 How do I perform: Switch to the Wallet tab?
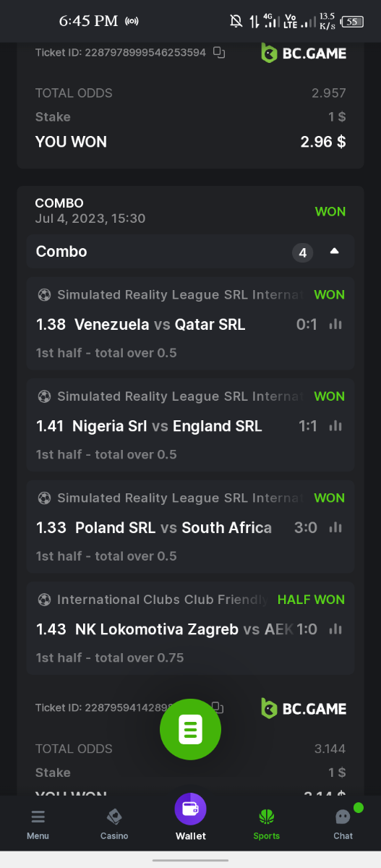click(x=190, y=817)
